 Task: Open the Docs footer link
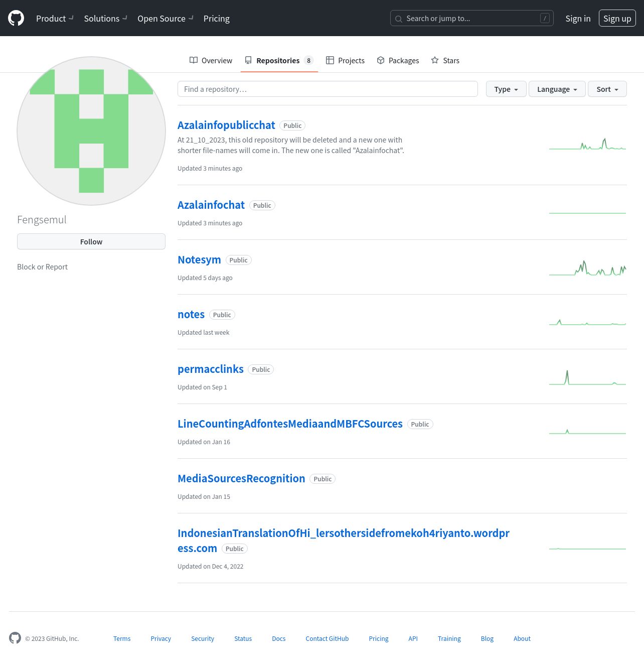pyautogui.click(x=278, y=638)
